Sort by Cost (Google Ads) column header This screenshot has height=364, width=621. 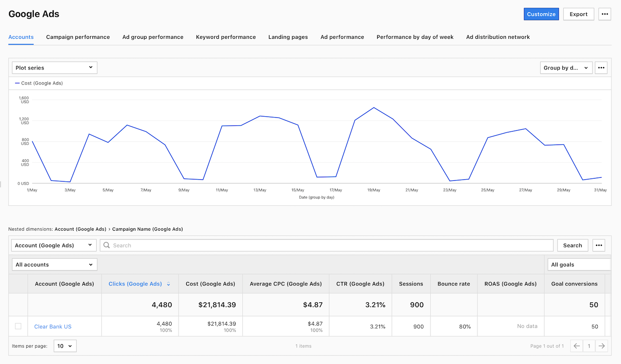pyautogui.click(x=210, y=284)
